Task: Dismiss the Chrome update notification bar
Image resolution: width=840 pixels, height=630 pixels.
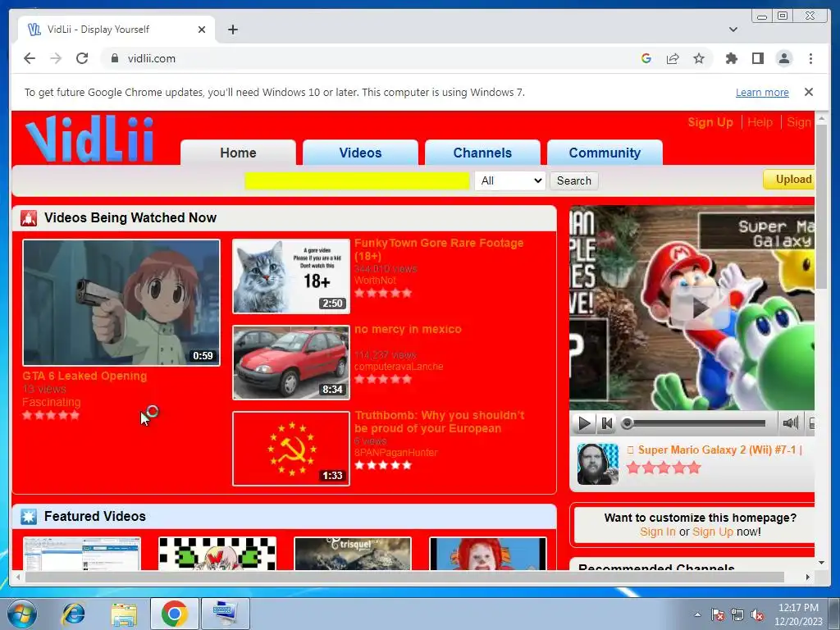Action: click(x=808, y=92)
